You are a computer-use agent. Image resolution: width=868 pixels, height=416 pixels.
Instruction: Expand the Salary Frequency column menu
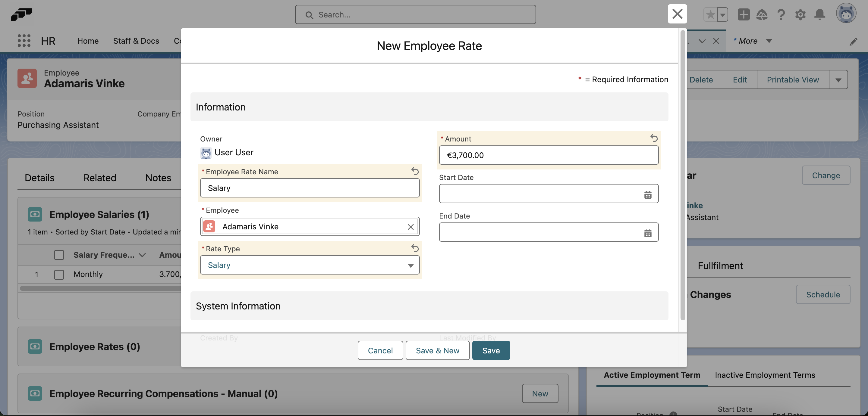[x=142, y=255]
